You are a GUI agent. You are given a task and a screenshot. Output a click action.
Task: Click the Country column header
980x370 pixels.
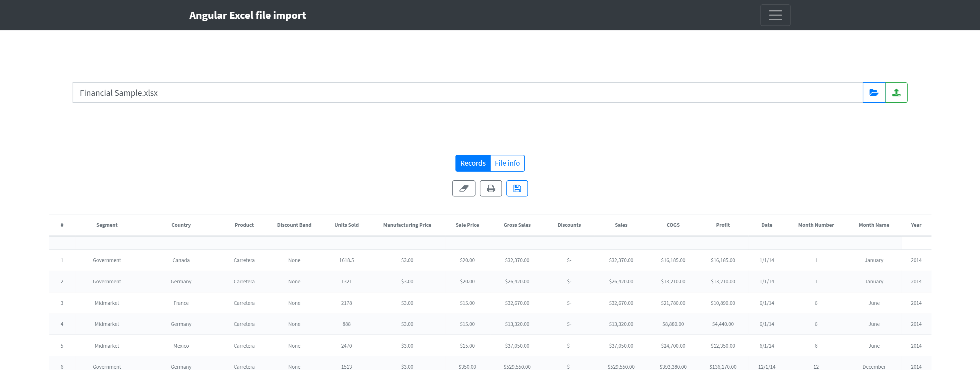click(x=181, y=225)
